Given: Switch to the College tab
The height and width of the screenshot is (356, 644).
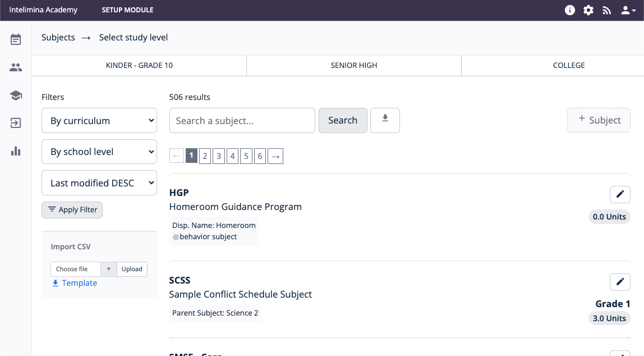Looking at the screenshot, I should pos(569,65).
